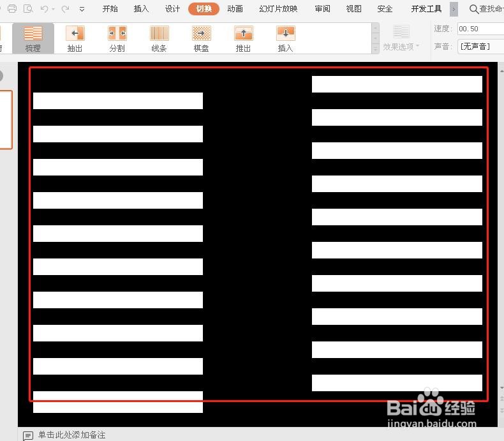The height and width of the screenshot is (441, 504).
Task: Click the notes icon below slide
Action: 28,435
